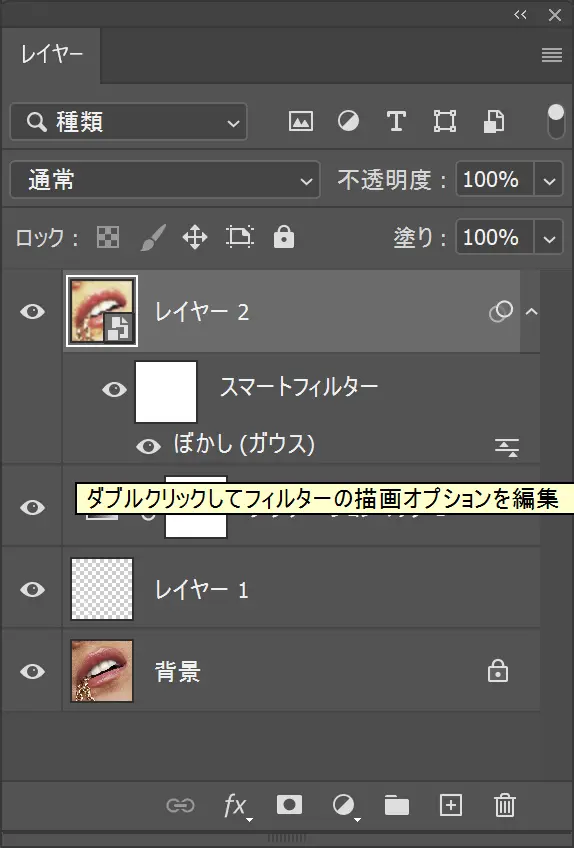Hide the レイヤー 1 layer
Viewport: 574px width, 848px height.
(x=32, y=589)
